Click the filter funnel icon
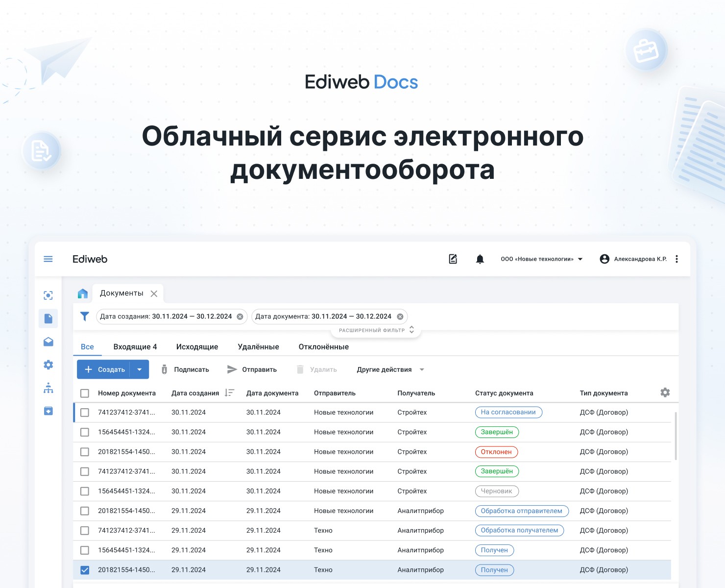This screenshot has width=725, height=588. pyautogui.click(x=84, y=317)
